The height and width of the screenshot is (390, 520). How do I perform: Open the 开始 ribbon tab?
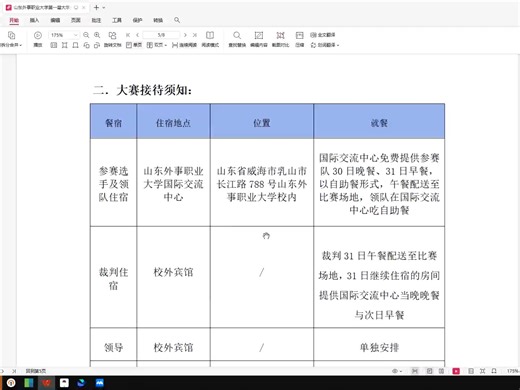point(14,20)
